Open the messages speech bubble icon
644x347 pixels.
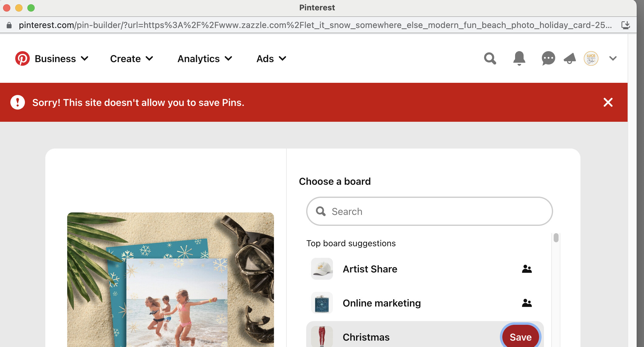tap(548, 58)
